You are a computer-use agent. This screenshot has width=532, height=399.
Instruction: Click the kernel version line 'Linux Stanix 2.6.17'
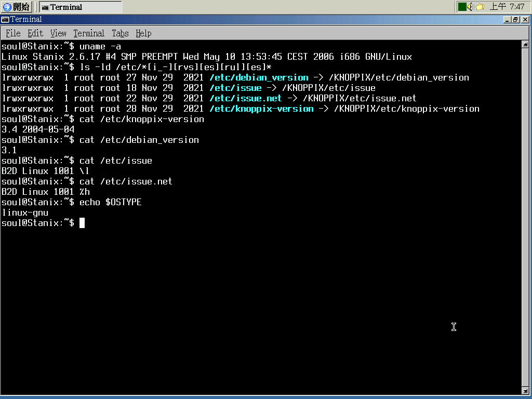point(207,57)
